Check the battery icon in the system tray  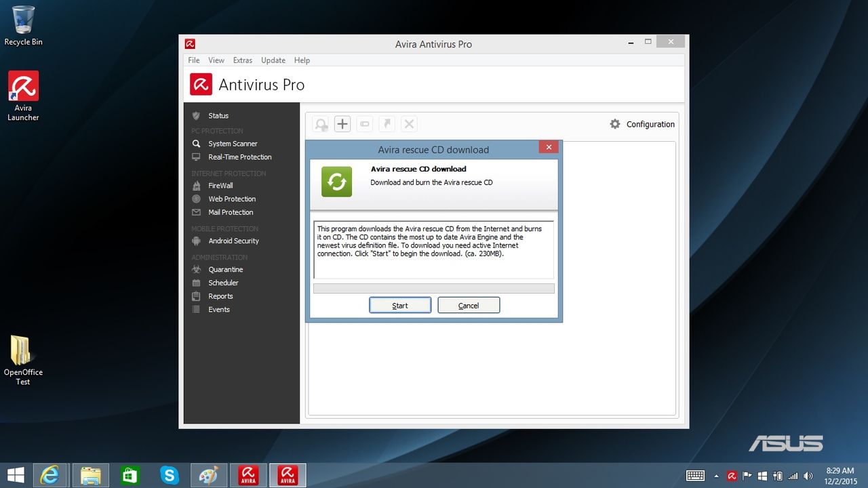[777, 476]
